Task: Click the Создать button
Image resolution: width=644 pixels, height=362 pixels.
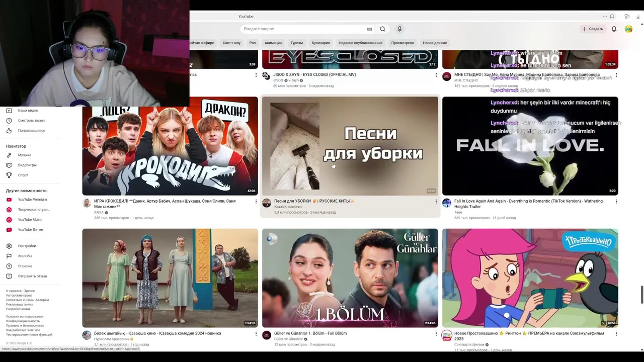Action: (592, 29)
